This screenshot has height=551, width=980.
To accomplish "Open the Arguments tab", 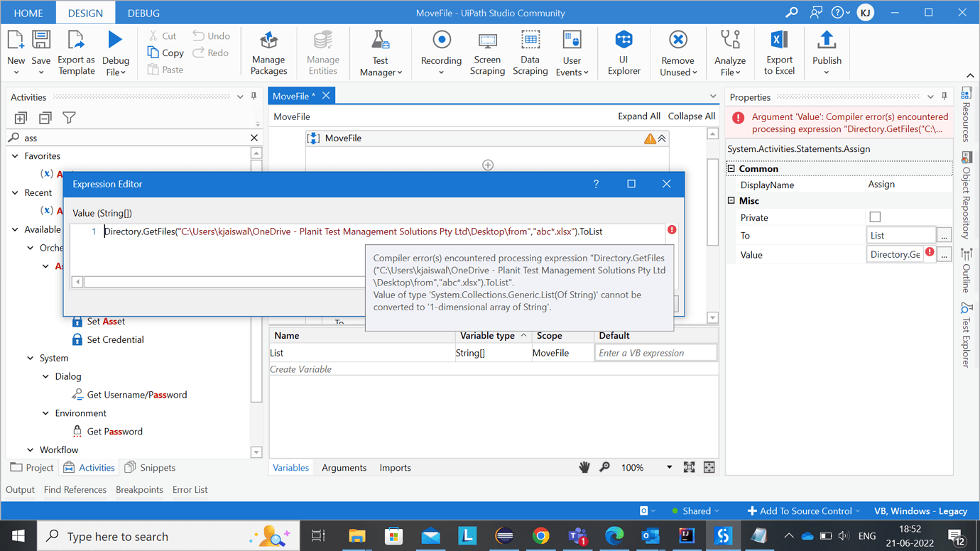I will (344, 467).
